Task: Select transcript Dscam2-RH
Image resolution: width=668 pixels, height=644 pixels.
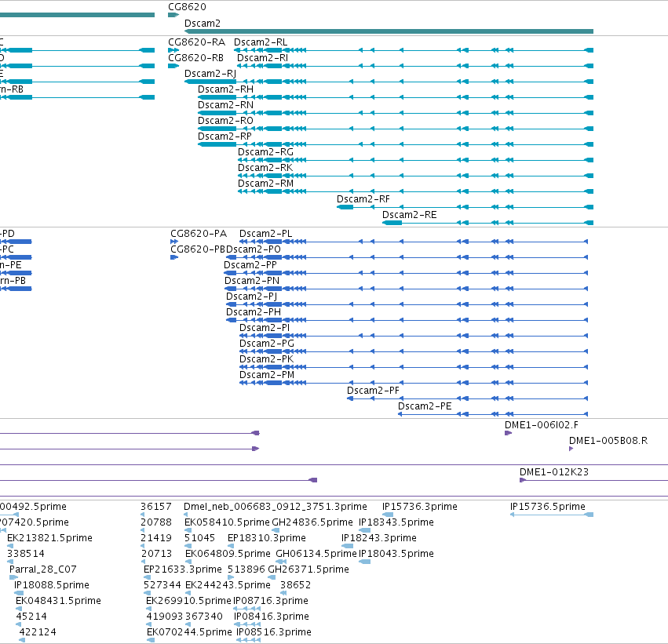Action: point(396,97)
